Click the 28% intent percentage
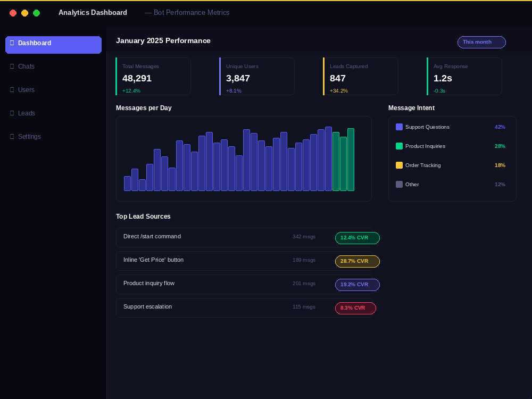The height and width of the screenshot is (399, 532). [500, 146]
